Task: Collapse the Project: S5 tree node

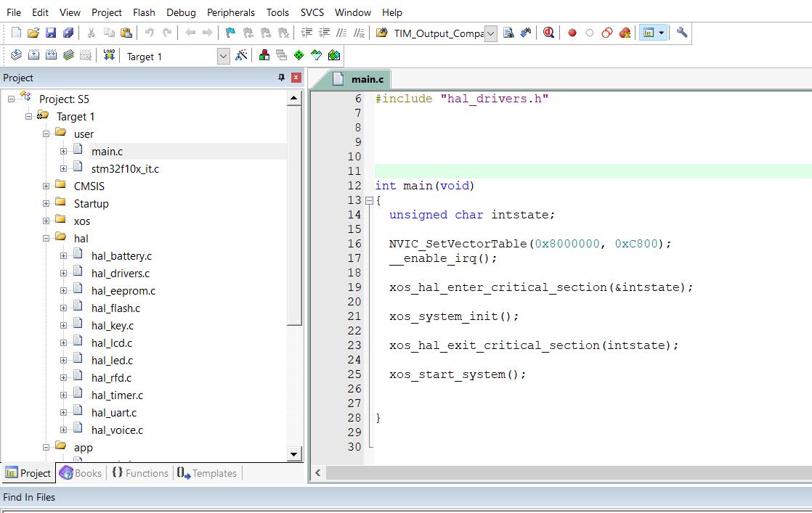Action: tap(12, 99)
